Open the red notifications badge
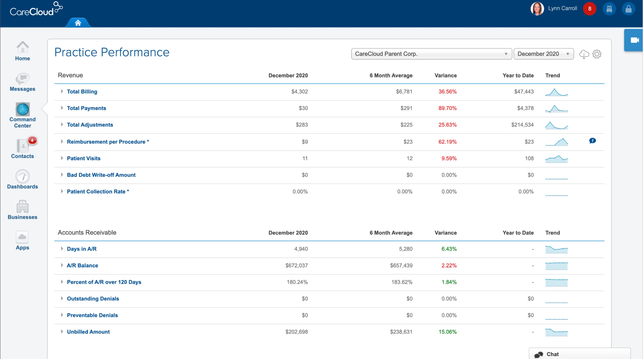644x359 pixels. point(590,9)
